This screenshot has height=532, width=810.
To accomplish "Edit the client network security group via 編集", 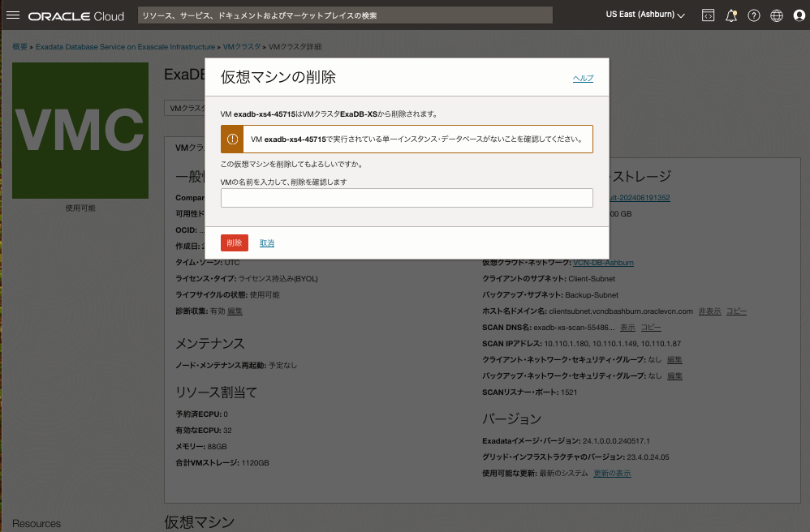I will [x=674, y=359].
